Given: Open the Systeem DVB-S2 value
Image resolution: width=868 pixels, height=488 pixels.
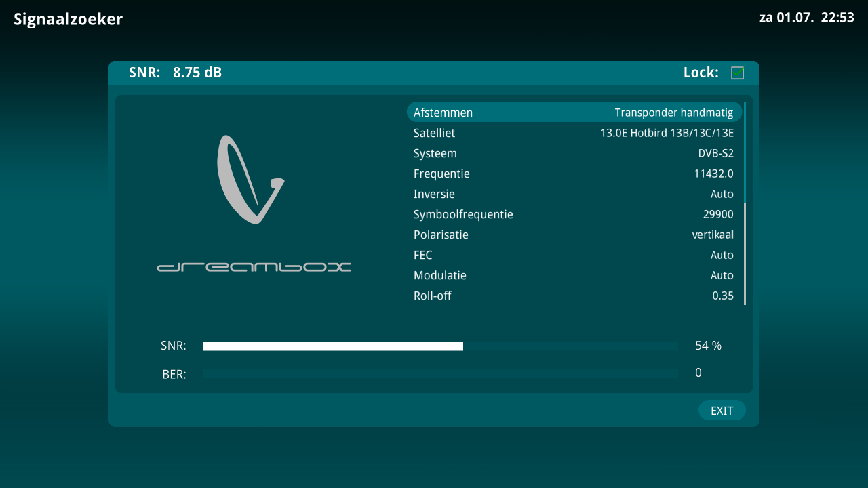Looking at the screenshot, I should coord(715,153).
